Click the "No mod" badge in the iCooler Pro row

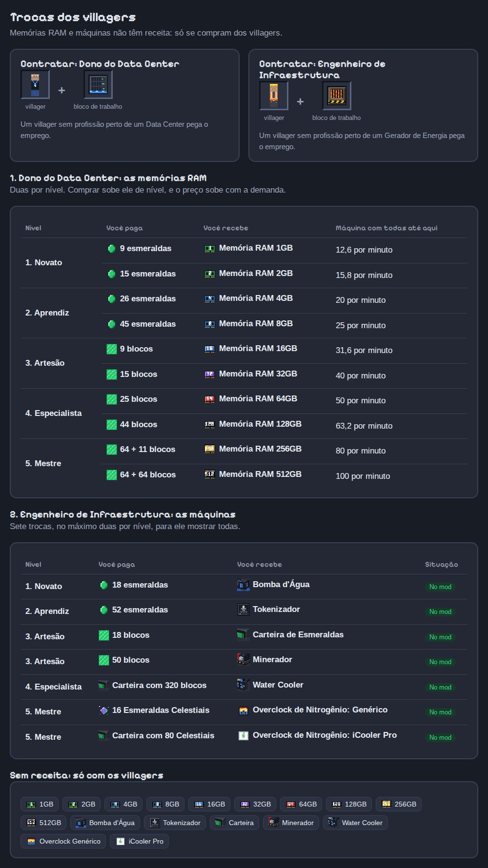click(x=440, y=737)
